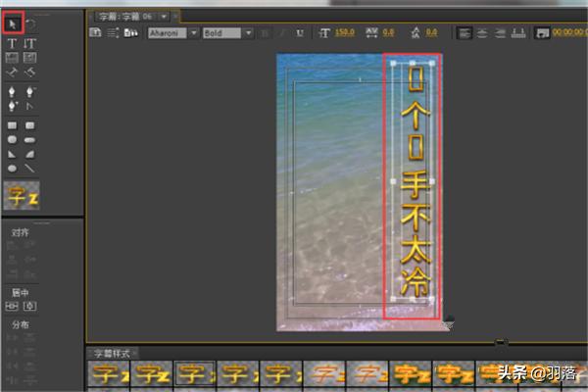Apply the first title style swatch

pyautogui.click(x=109, y=373)
